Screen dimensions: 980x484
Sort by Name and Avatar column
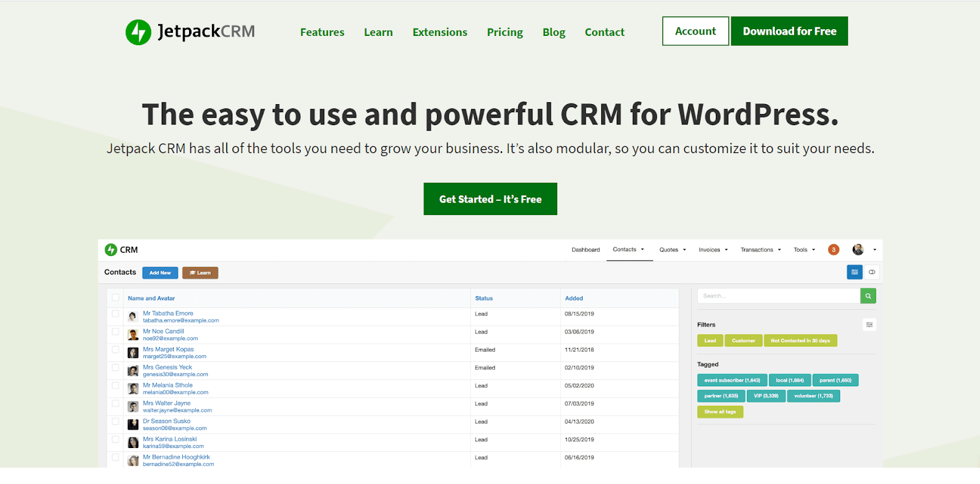tap(151, 298)
